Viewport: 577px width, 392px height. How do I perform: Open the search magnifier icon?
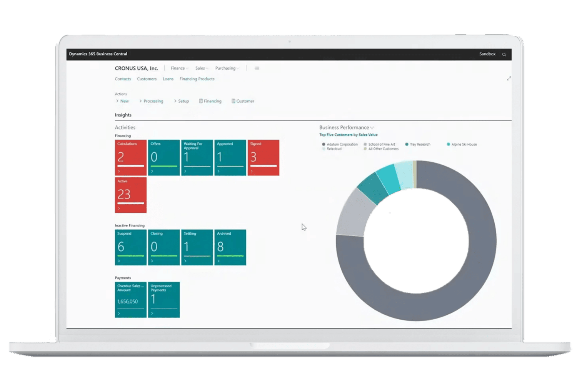point(504,54)
